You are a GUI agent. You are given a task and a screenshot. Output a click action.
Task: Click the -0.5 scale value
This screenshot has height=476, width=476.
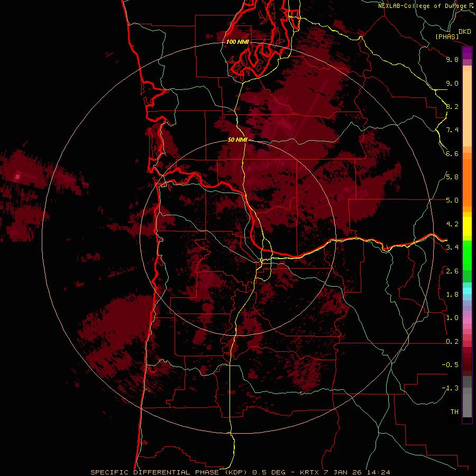tap(450, 365)
